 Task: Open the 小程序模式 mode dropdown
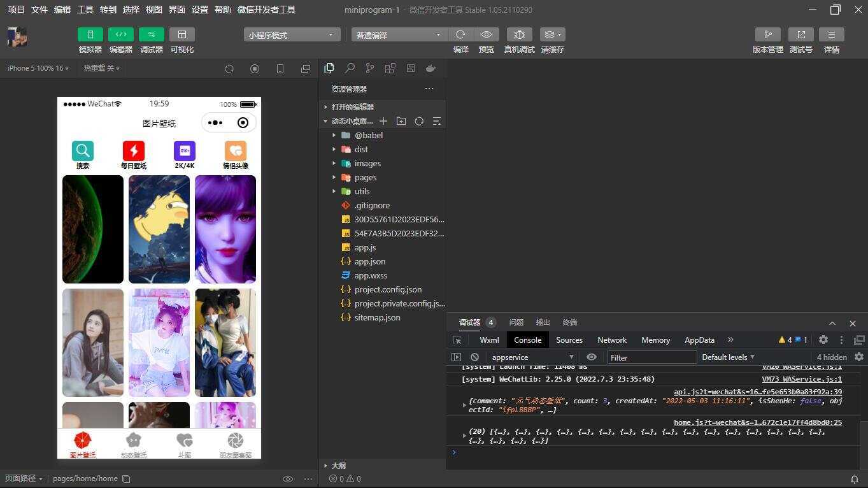(x=291, y=34)
